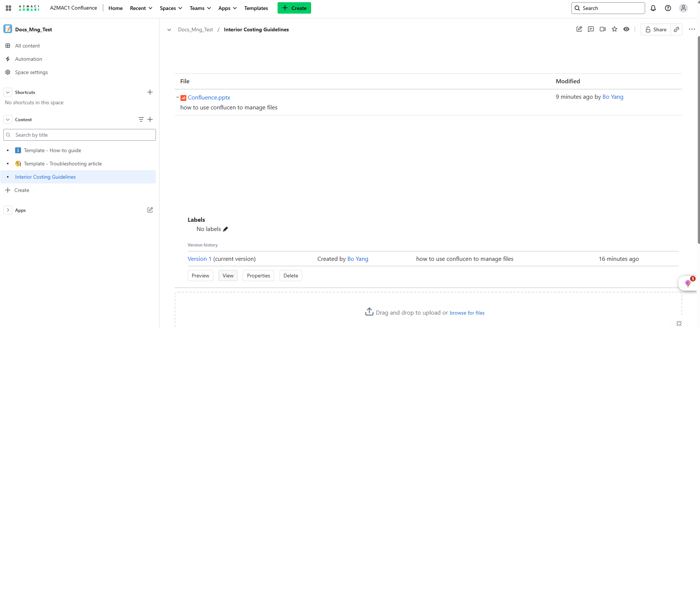Viewport: 700px width, 599px height.
Task: Open the page comments icon
Action: (x=591, y=29)
